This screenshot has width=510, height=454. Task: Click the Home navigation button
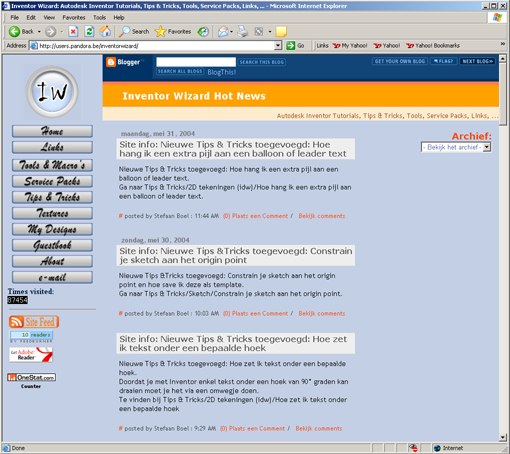(52, 131)
